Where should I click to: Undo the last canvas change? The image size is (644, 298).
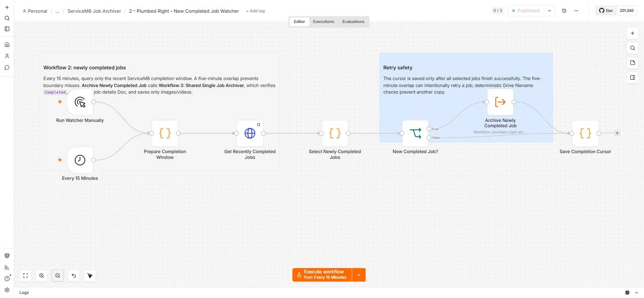[74, 275]
